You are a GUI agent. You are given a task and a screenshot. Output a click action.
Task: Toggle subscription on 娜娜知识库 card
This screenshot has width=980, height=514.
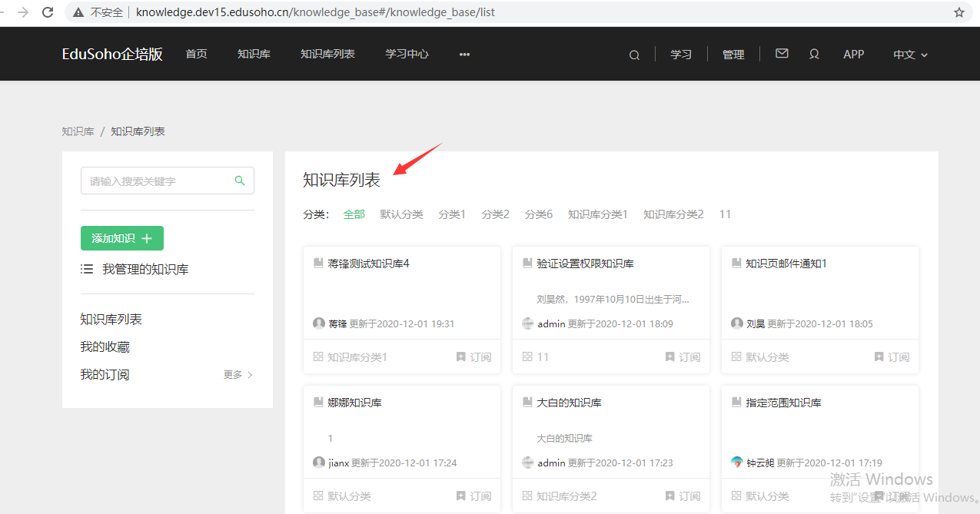point(473,496)
